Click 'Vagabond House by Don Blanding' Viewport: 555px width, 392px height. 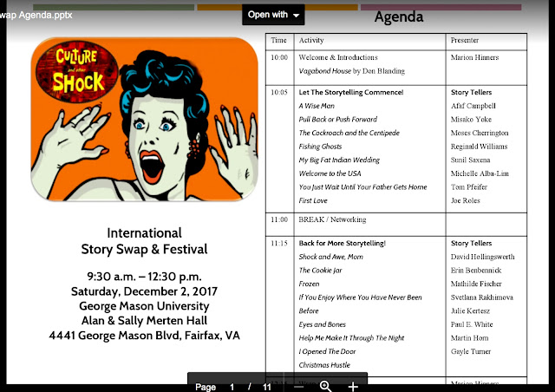tap(352, 71)
